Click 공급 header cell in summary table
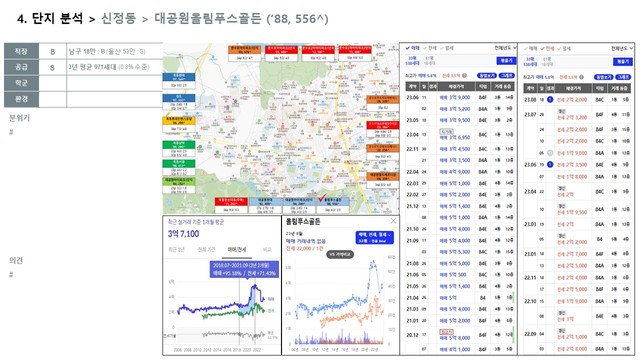640x360 pixels. (x=21, y=67)
